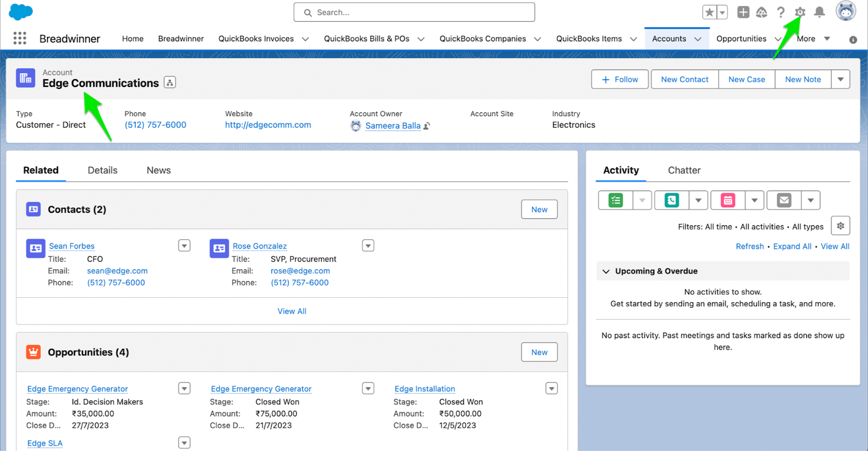The image size is (868, 451).
Task: Open the Accounts tab dropdown chevron
Action: [698, 39]
